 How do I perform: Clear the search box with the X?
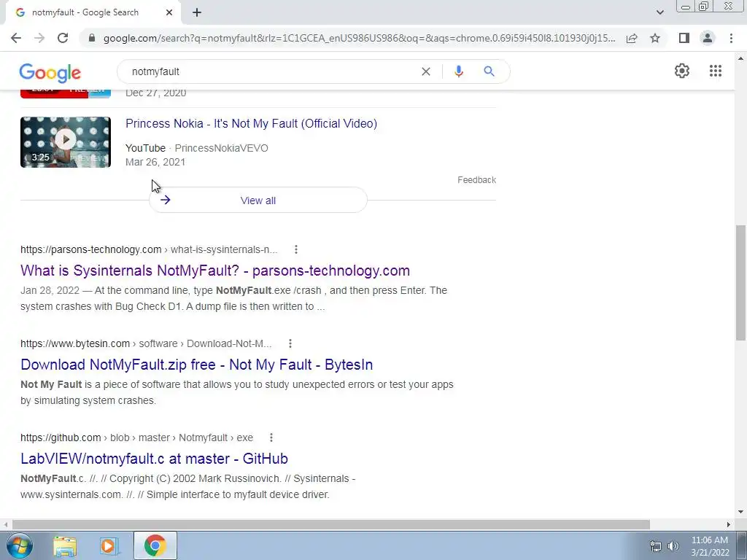(426, 71)
